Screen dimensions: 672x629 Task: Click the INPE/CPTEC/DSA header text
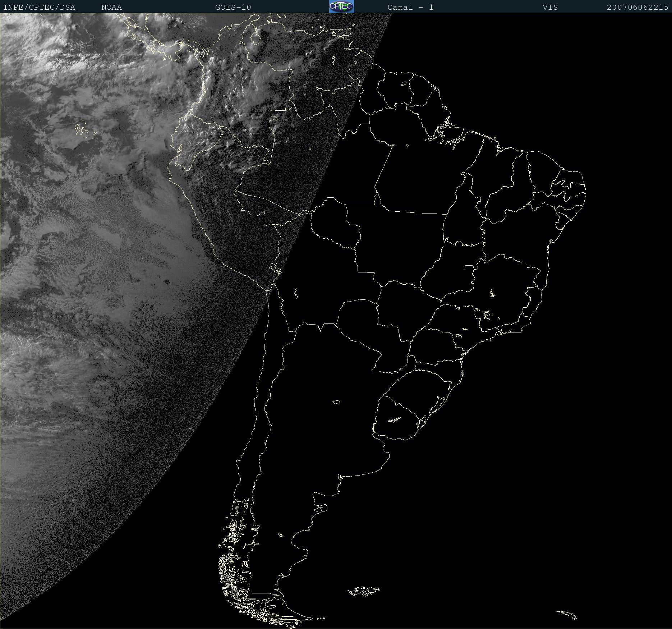39,7
